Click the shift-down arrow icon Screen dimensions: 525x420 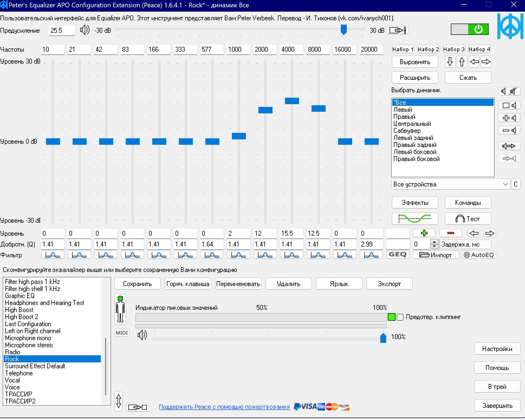450,62
